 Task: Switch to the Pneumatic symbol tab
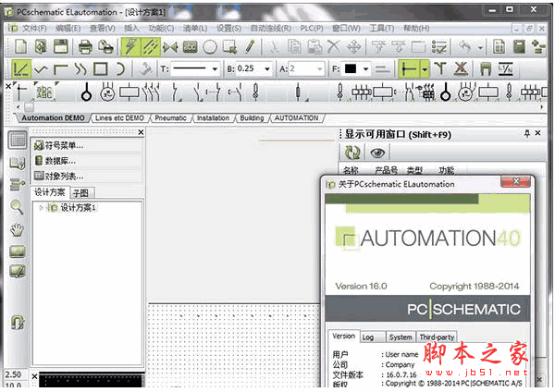pos(170,118)
